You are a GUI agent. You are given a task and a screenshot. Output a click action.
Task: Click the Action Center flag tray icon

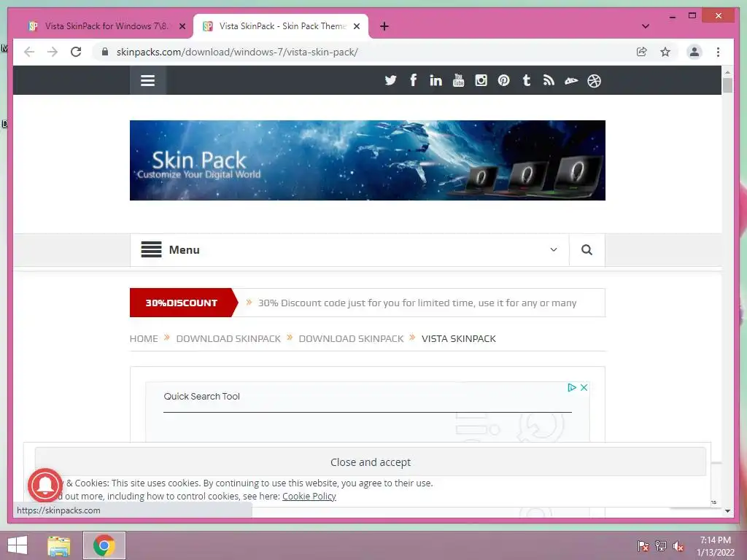pos(643,545)
